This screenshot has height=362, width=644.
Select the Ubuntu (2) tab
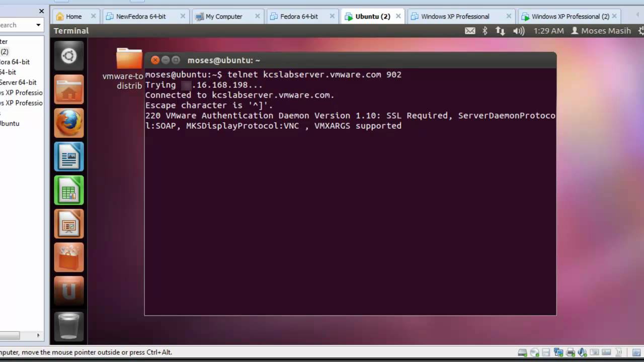click(373, 16)
